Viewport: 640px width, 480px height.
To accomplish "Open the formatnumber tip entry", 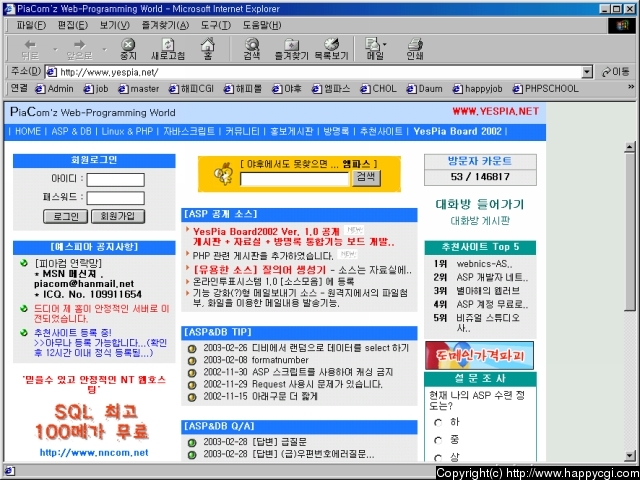I will [280, 360].
